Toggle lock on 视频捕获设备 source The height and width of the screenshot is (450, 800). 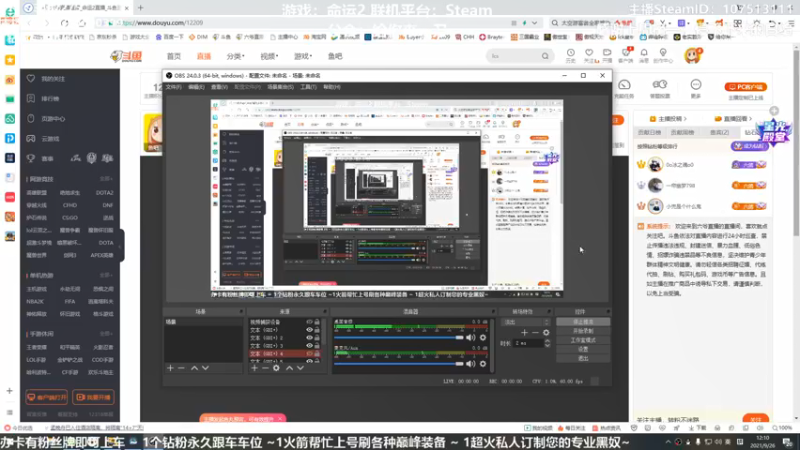click(x=317, y=322)
